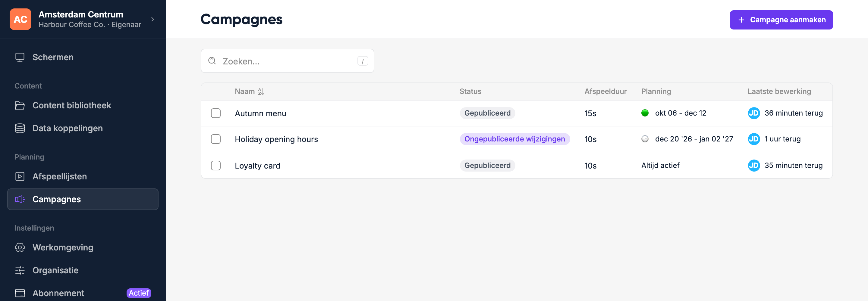
Task: Expand the Amsterdam Centrum workspace switcher chevron
Action: 153,19
